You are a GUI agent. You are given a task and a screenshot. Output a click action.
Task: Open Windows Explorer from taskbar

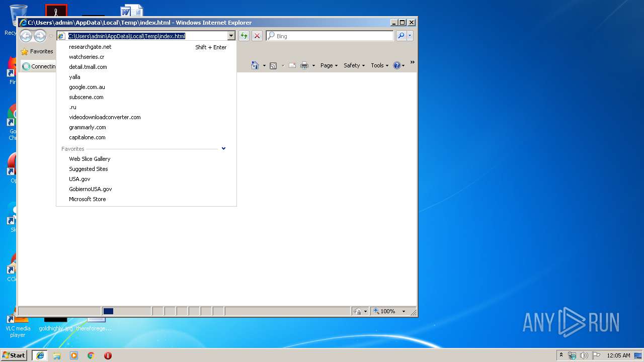pos(57,355)
